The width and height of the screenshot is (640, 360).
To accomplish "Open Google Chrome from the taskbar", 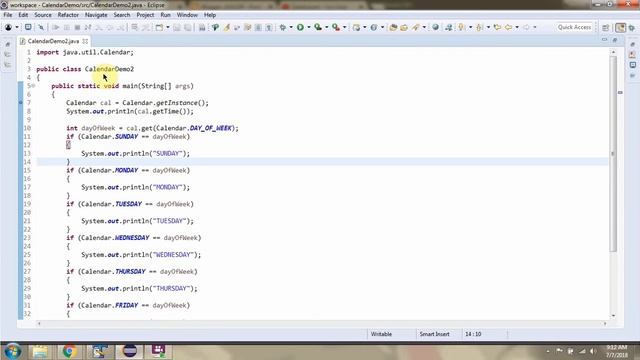I will click(x=70, y=351).
